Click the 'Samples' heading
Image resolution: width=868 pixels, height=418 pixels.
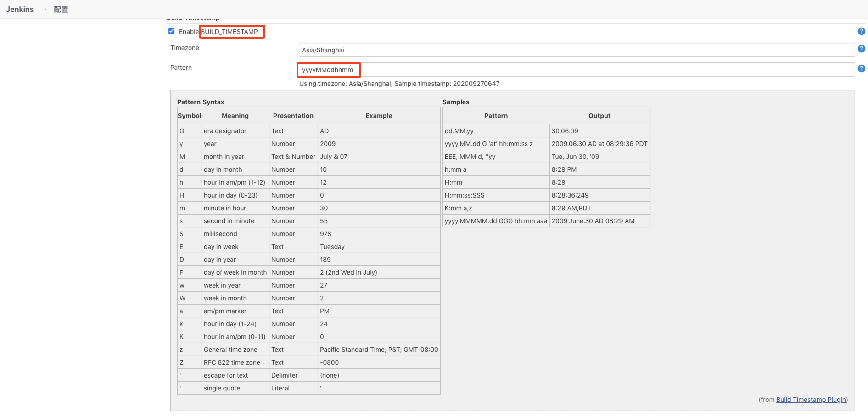point(456,102)
